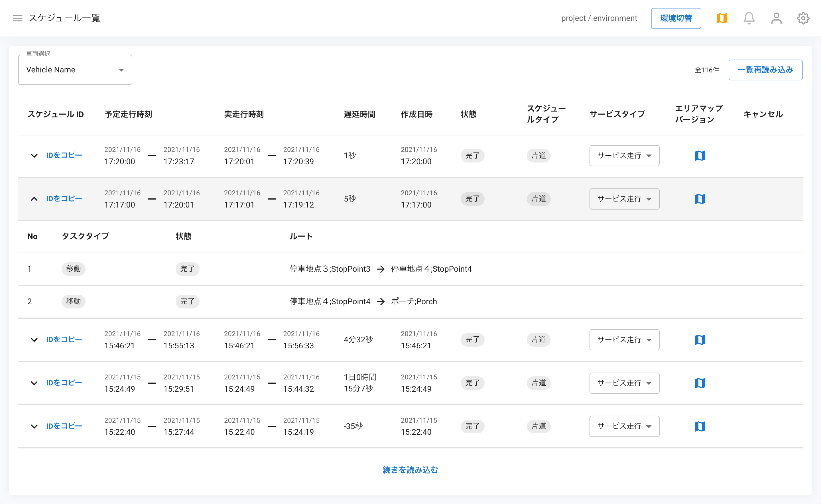
Task: Click the スケジュール一覧 page title
Action: coord(64,18)
